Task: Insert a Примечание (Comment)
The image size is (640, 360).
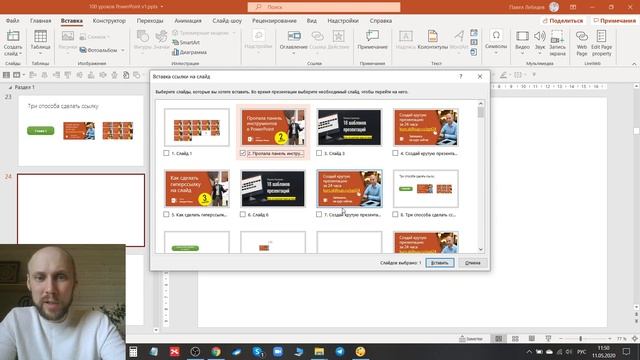Action: 372,36
